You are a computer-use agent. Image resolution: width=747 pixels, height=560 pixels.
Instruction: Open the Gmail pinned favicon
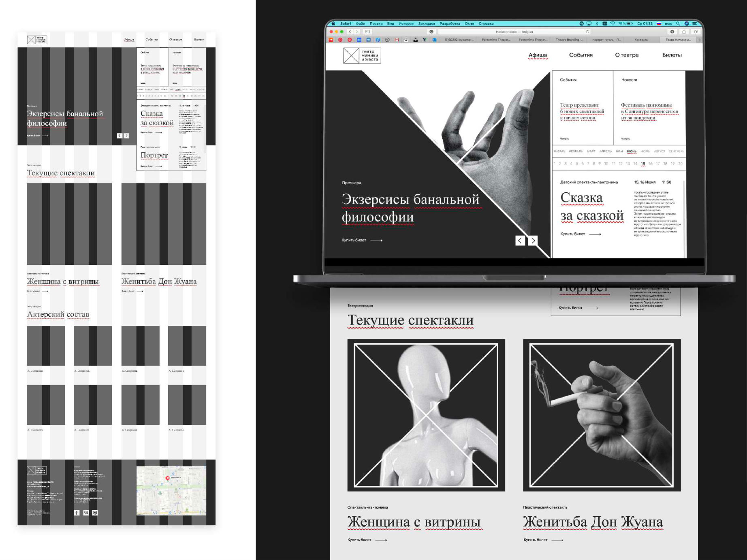click(x=397, y=40)
